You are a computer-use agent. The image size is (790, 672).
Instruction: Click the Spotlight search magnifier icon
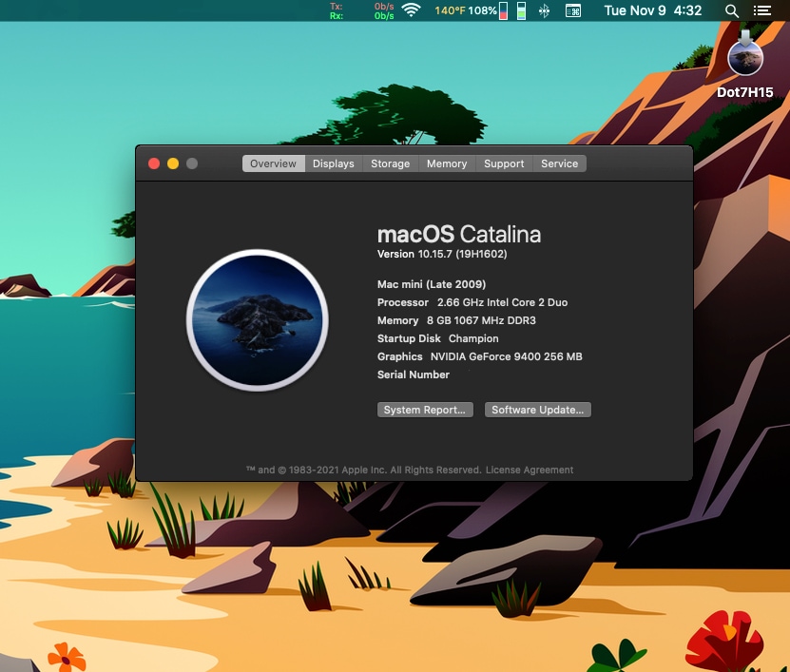[730, 10]
